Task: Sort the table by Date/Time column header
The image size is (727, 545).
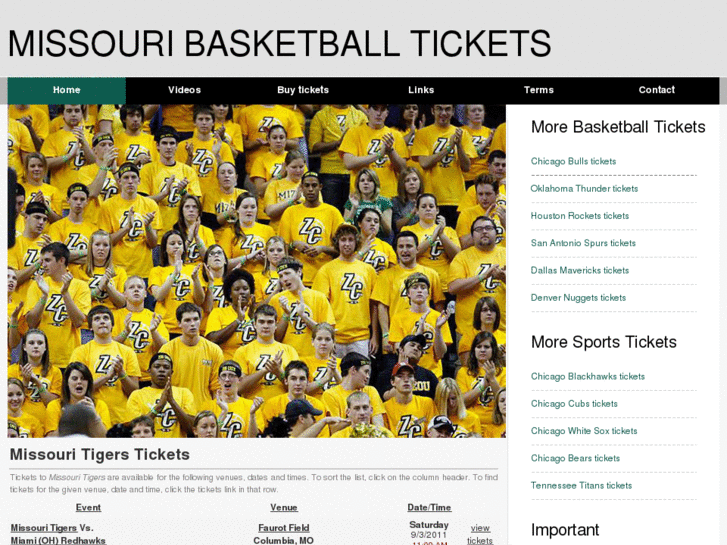Action: click(x=429, y=507)
